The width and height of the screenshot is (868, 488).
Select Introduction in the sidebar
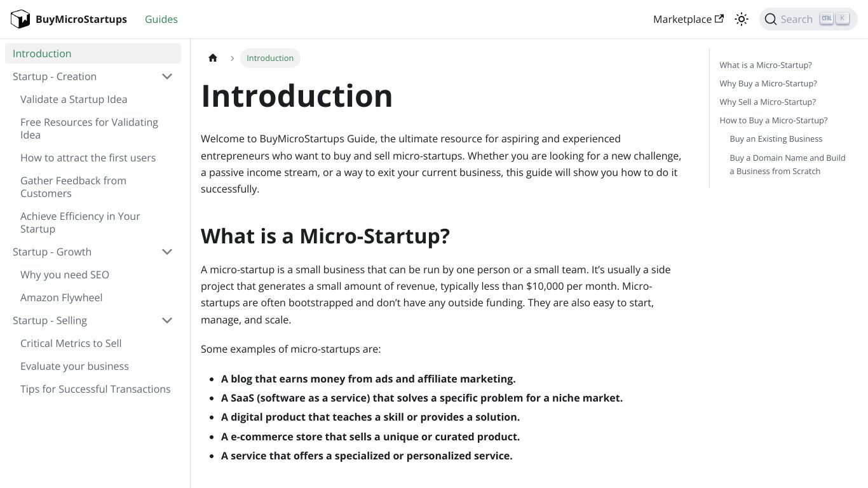93,53
